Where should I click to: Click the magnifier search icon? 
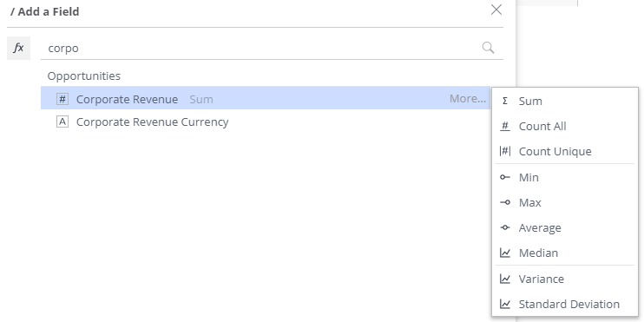[x=488, y=48]
